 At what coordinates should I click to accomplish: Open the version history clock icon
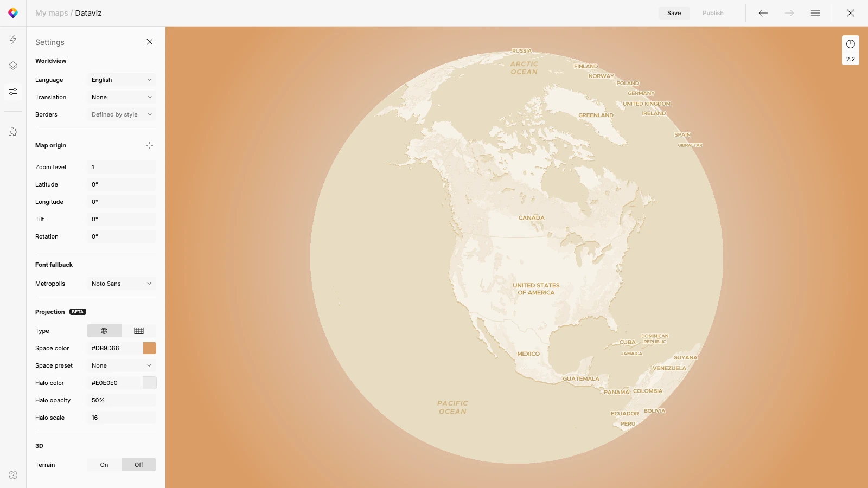tap(850, 44)
